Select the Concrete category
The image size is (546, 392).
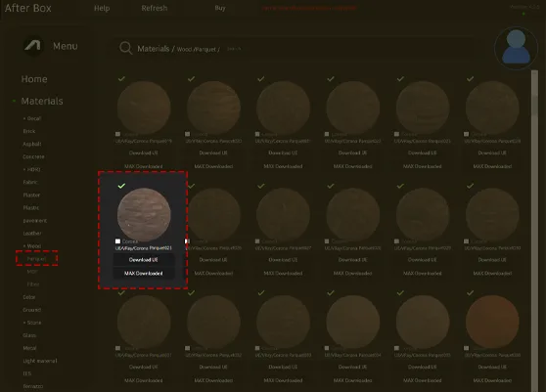pyautogui.click(x=33, y=156)
